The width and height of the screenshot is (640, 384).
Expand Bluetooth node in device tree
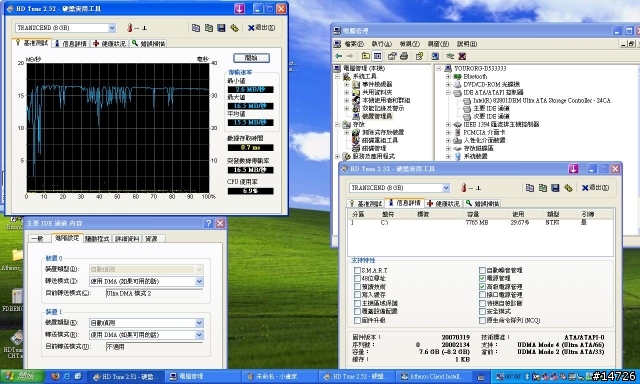point(448,76)
